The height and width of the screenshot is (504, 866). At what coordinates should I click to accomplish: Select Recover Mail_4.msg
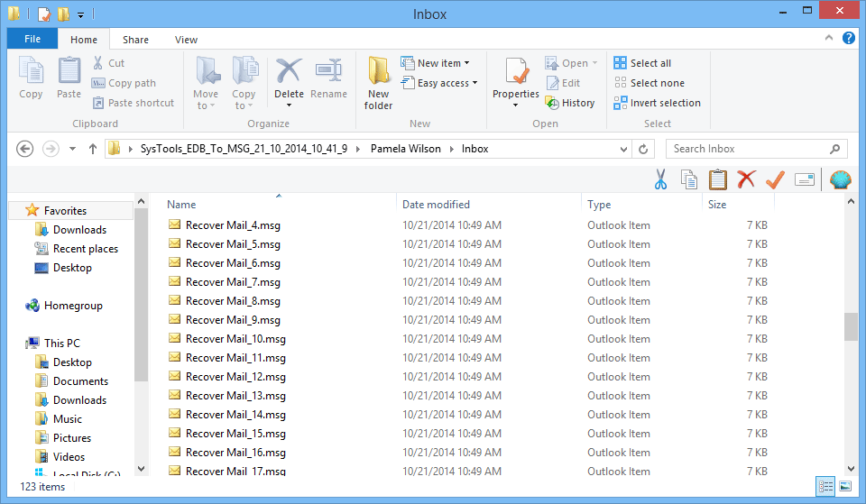click(233, 225)
